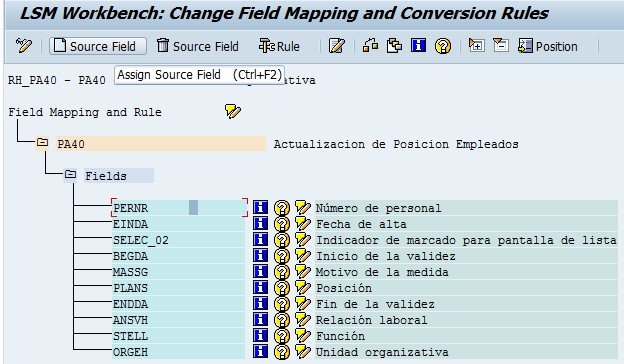Image resolution: width=624 pixels, height=364 pixels.
Task: Collapse the Fields folder node
Action: click(70, 174)
